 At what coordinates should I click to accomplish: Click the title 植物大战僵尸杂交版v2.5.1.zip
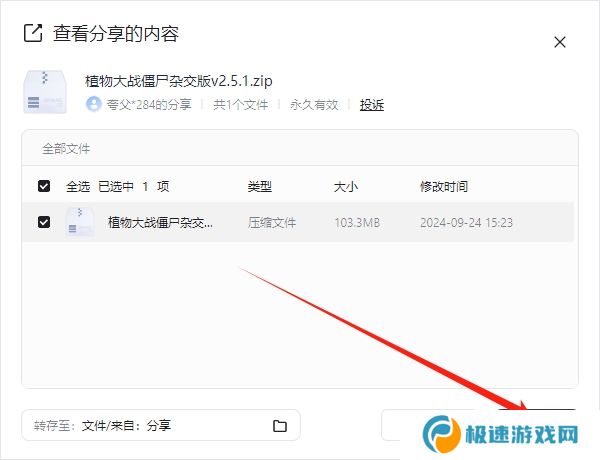coord(179,81)
